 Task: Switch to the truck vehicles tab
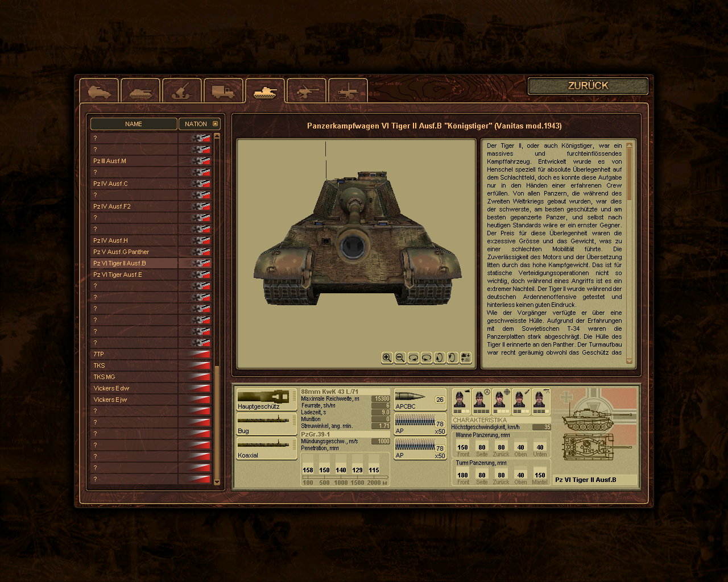[223, 91]
